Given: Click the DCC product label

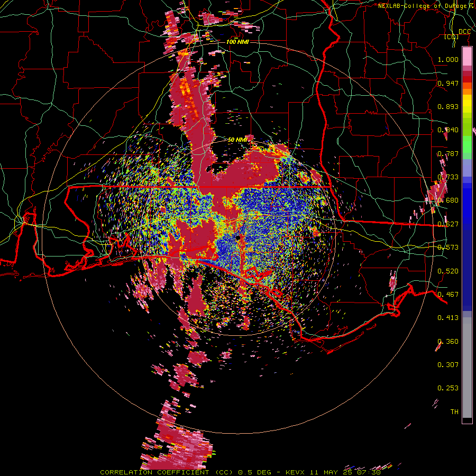Looking at the screenshot, I should pyautogui.click(x=464, y=32).
